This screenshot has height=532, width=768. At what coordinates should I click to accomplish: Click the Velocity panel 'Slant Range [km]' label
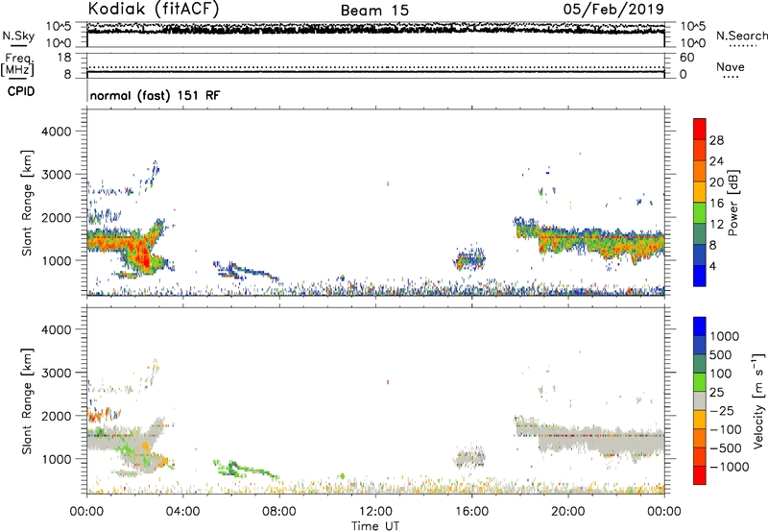(x=27, y=401)
